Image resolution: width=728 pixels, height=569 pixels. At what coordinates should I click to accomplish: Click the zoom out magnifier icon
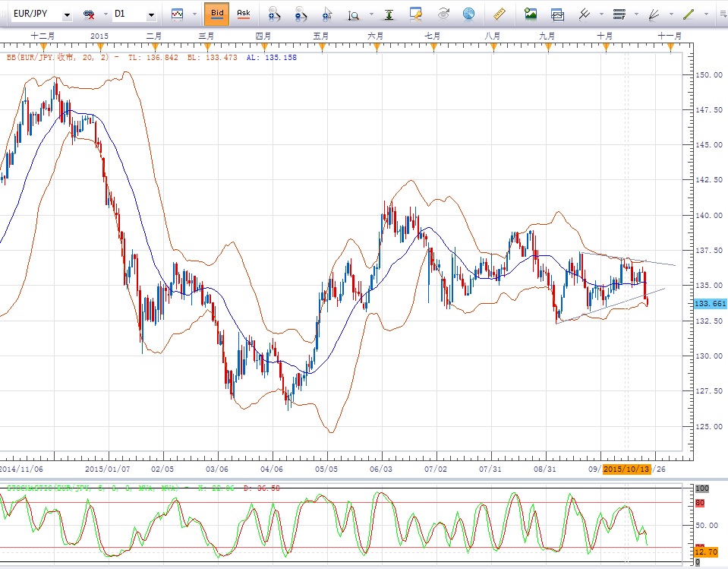click(301, 14)
